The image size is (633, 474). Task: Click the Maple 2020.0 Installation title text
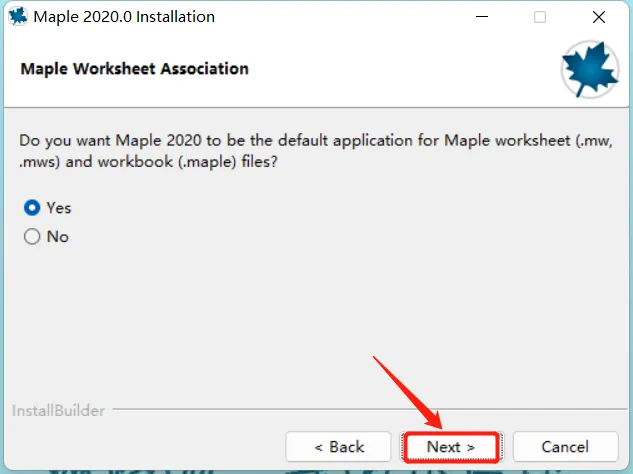124,17
